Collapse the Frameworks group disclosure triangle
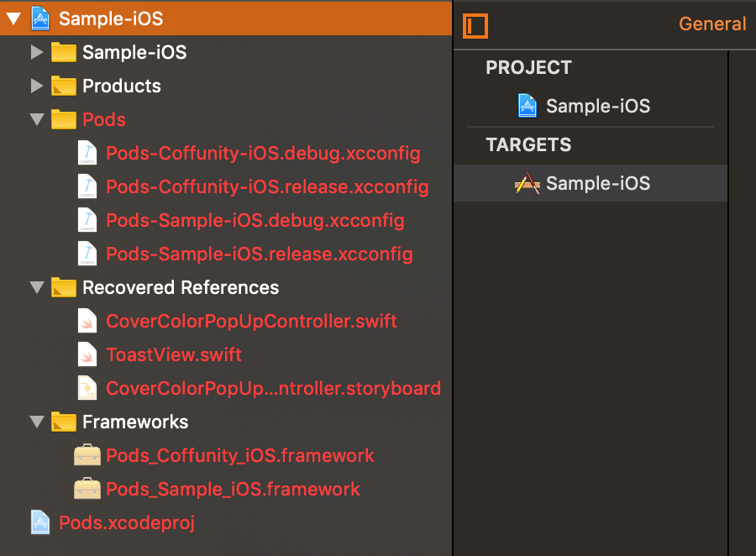The image size is (756, 556). [37, 422]
